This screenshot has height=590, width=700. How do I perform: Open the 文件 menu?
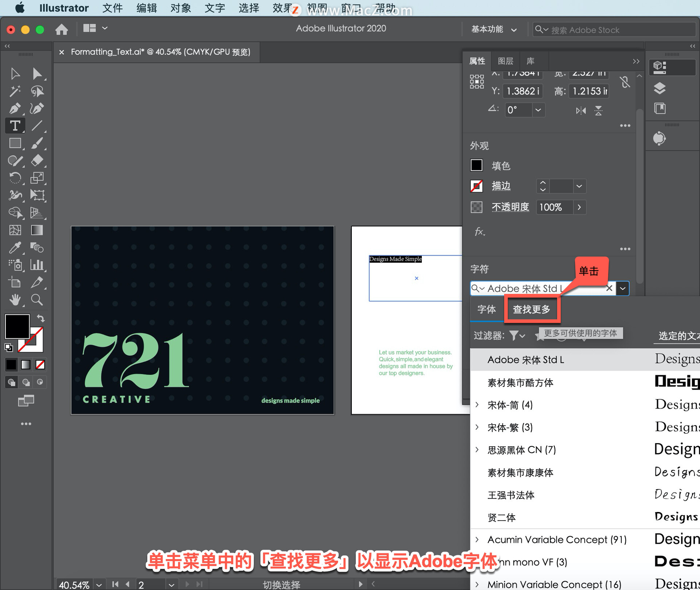coord(112,8)
